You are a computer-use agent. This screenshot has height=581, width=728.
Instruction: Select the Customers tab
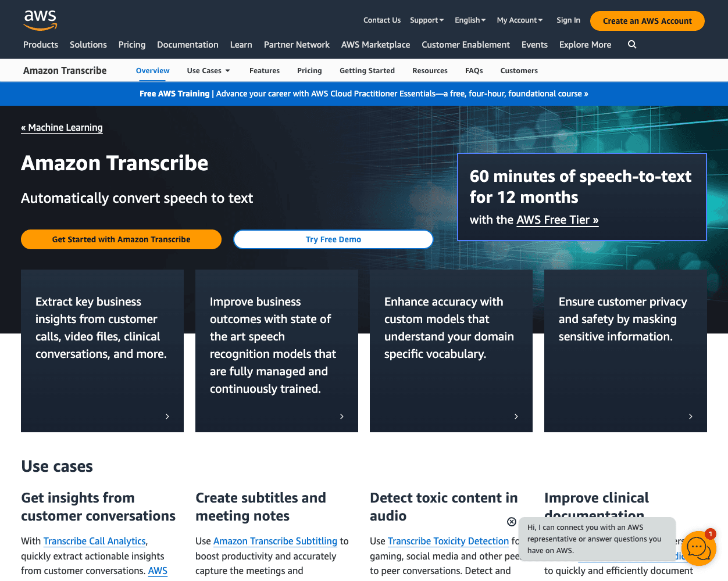tap(519, 71)
